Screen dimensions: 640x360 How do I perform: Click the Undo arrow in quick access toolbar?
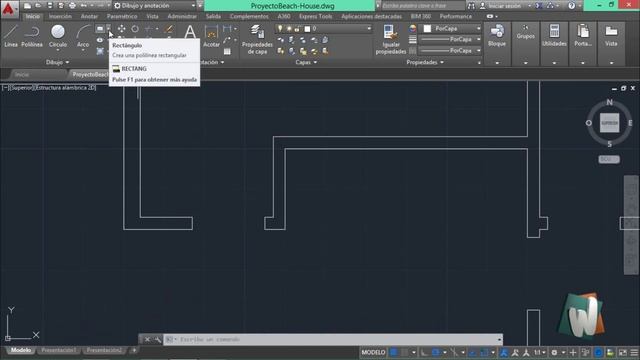pyautogui.click(x=84, y=6)
